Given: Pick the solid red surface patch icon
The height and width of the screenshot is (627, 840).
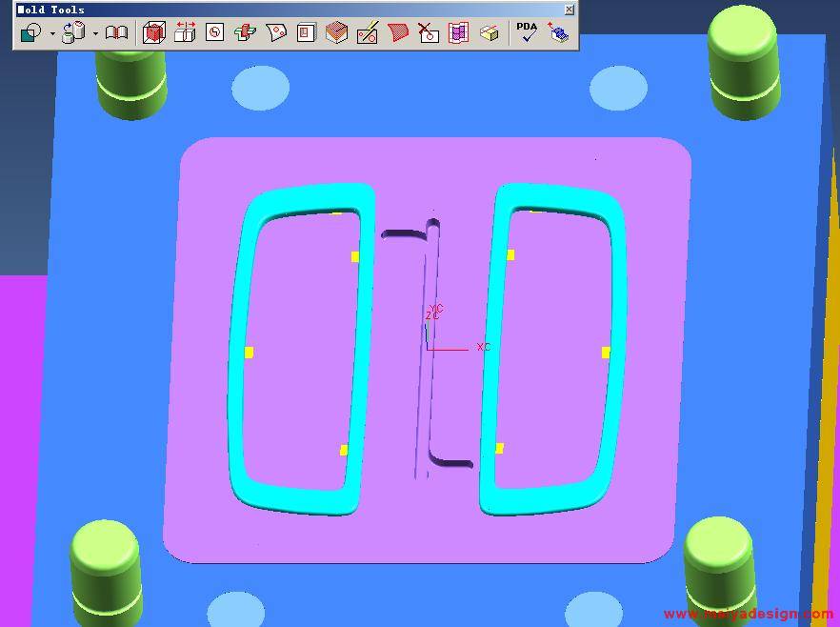Looking at the screenshot, I should click(398, 33).
